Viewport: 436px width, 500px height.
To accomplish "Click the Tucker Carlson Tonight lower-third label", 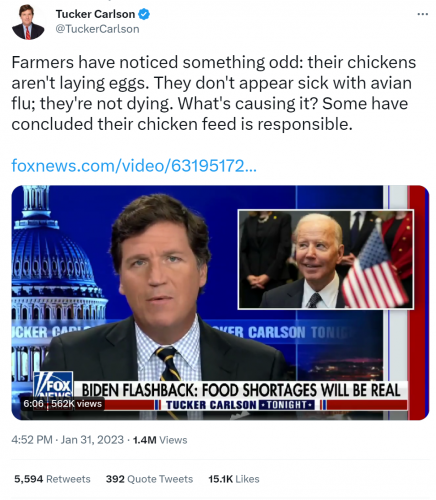I will click(x=240, y=405).
